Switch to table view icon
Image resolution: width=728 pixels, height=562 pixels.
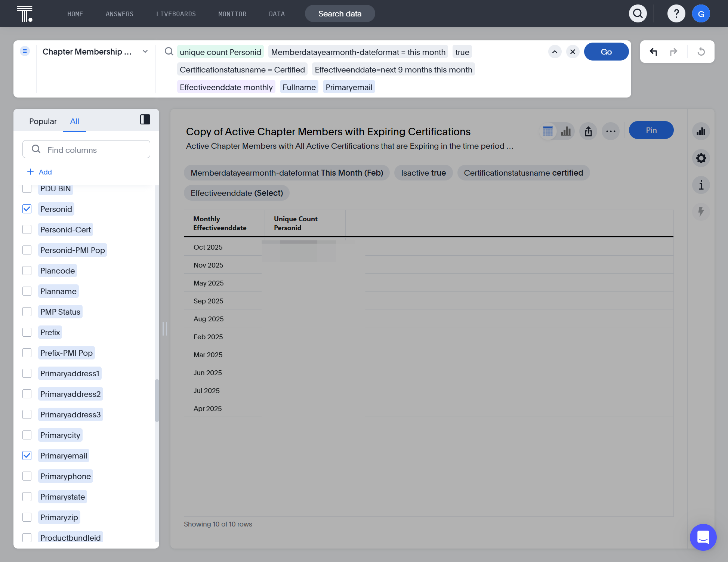coord(548,131)
